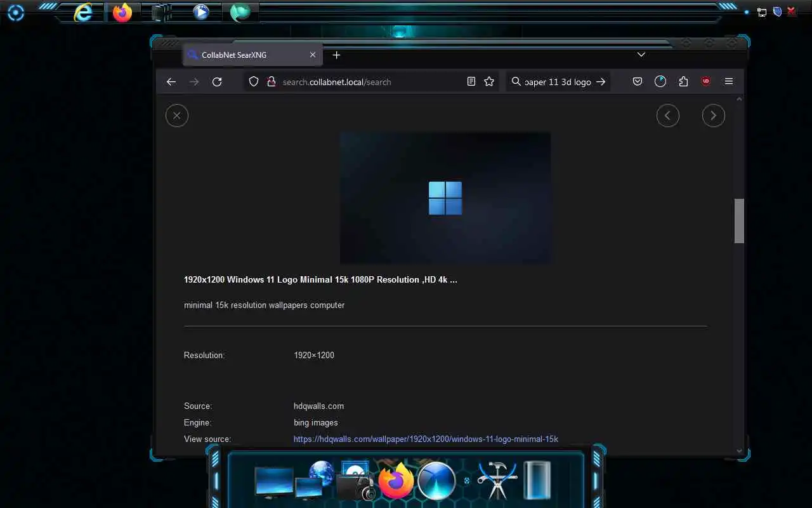Show the next image result
Viewport: 812px width, 508px height.
(x=714, y=116)
